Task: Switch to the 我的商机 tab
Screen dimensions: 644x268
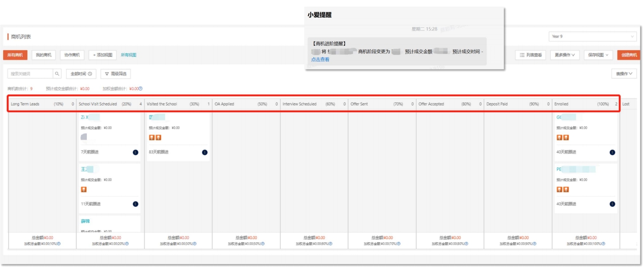Action: tap(43, 55)
